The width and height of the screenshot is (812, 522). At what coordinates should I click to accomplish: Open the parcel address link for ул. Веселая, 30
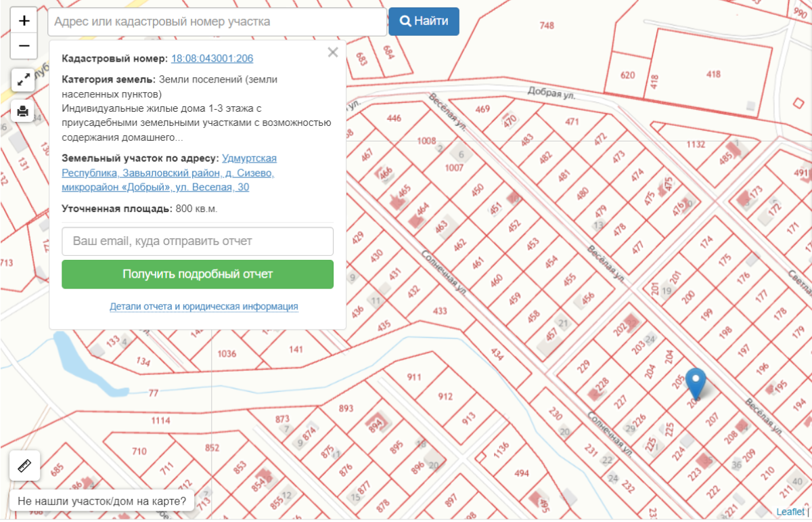tap(169, 173)
